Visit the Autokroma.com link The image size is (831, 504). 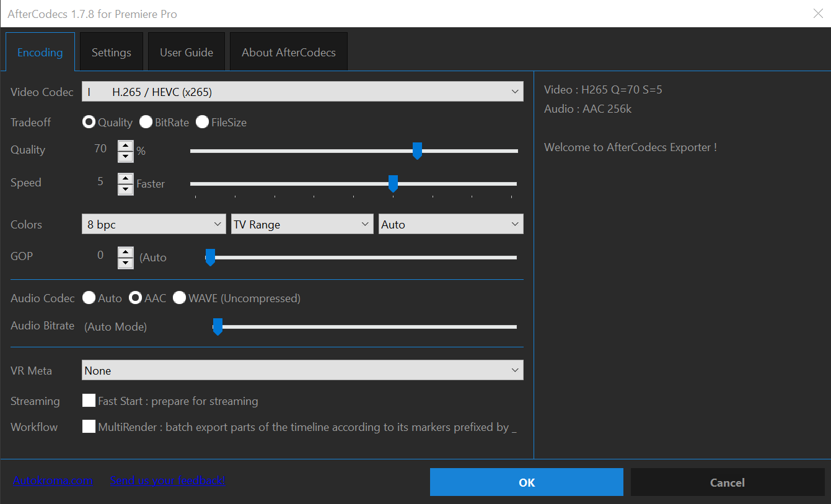point(53,480)
